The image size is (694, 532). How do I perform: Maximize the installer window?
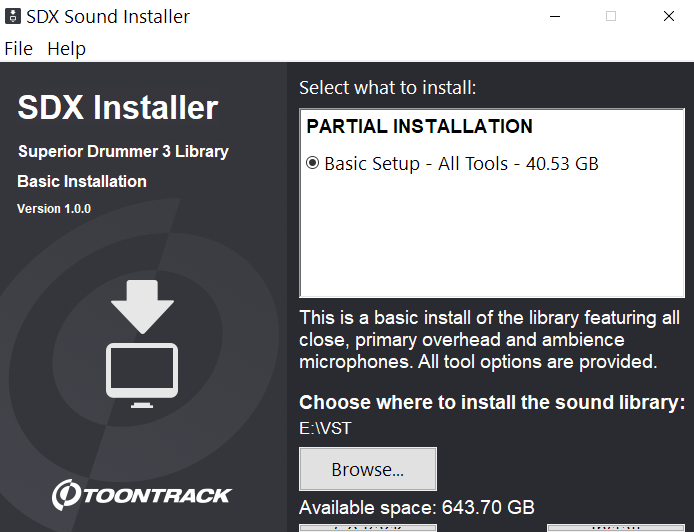pyautogui.click(x=611, y=16)
